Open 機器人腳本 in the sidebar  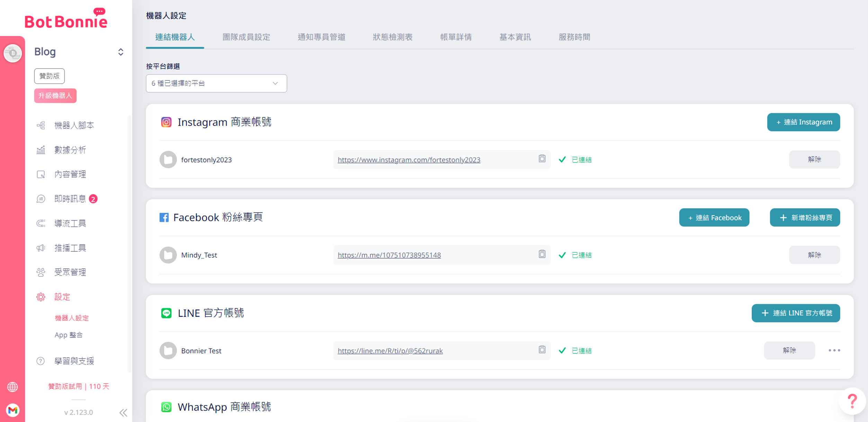pyautogui.click(x=74, y=125)
